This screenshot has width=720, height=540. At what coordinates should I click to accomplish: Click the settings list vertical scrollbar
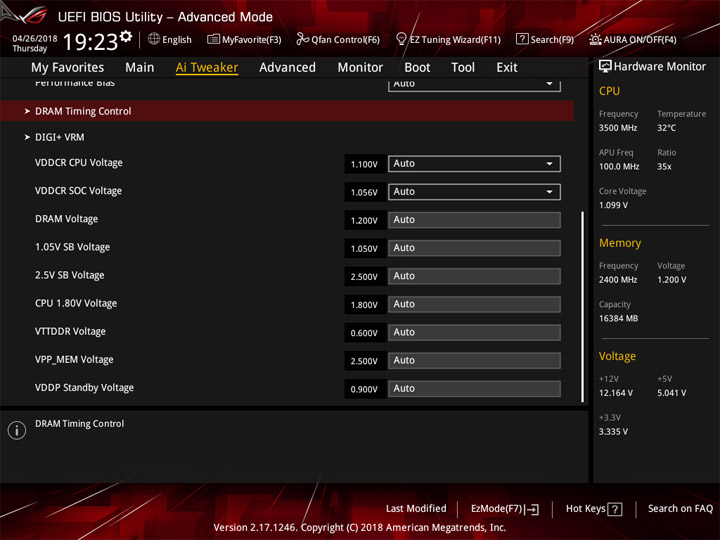tap(583, 306)
